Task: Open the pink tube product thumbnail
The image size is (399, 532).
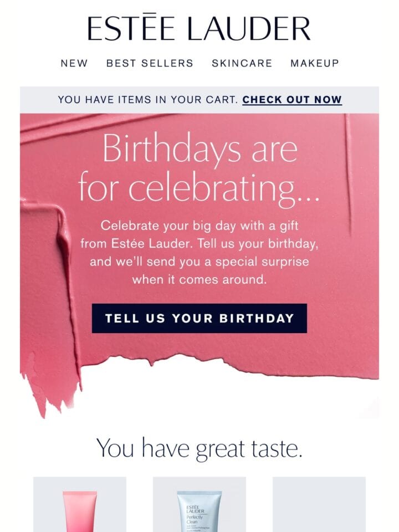Action: (x=80, y=504)
